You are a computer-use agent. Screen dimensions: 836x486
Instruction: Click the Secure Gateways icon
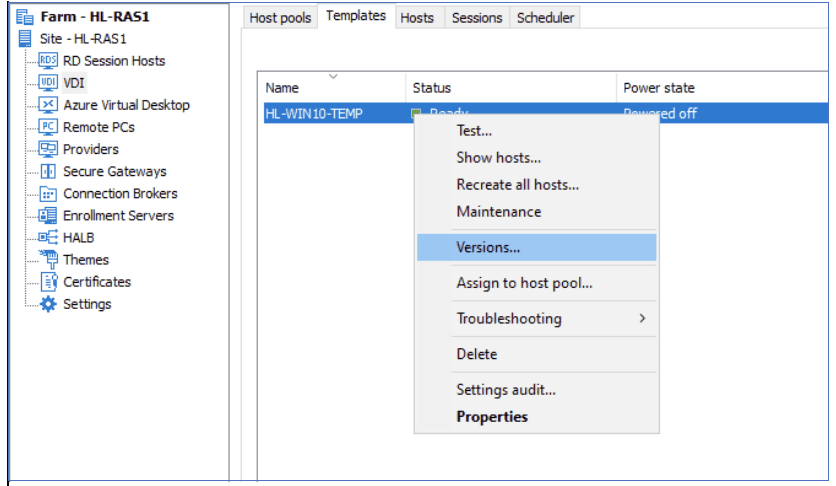[x=48, y=171]
